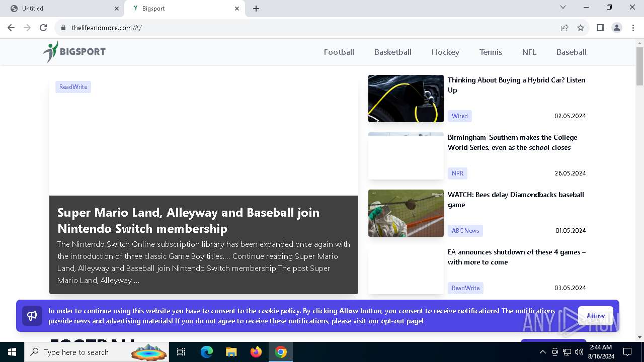Click ReadWrite tag on featured article

click(73, 87)
